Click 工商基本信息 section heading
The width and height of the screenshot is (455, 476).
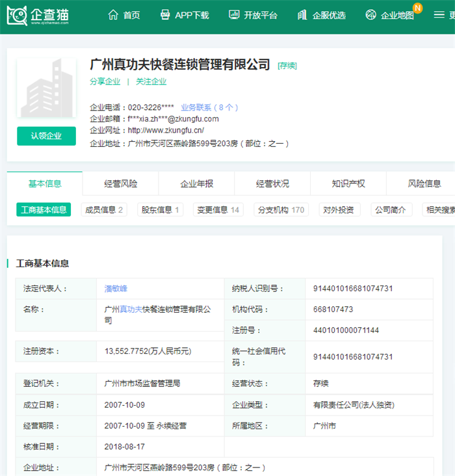coord(42,263)
